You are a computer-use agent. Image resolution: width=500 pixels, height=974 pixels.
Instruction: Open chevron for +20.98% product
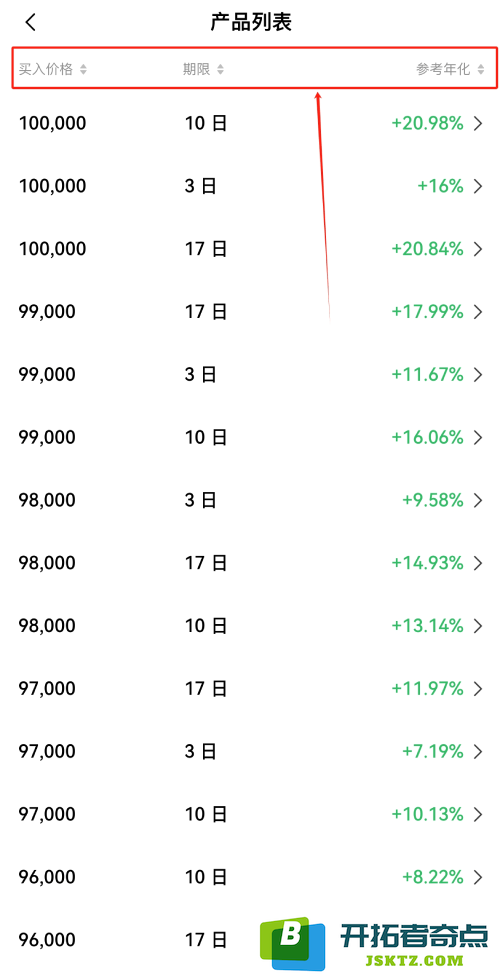478,124
